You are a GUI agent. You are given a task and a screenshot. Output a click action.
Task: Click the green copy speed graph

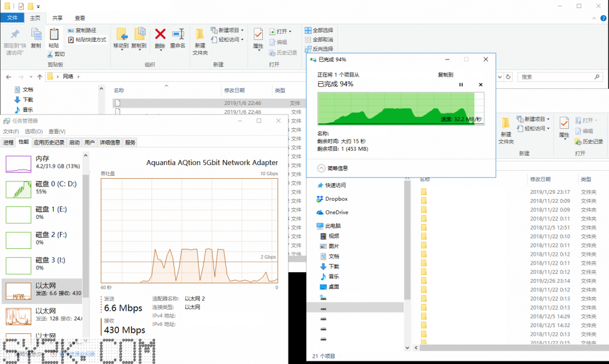401,109
